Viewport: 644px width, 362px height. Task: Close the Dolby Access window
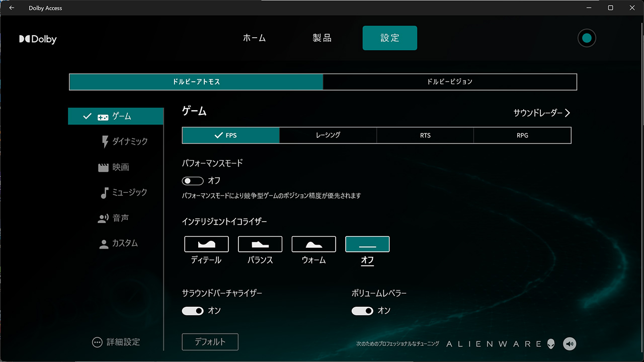pyautogui.click(x=633, y=8)
